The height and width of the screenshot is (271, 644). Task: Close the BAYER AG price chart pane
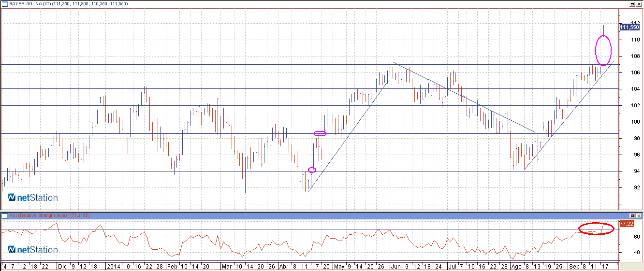tap(639, 4)
